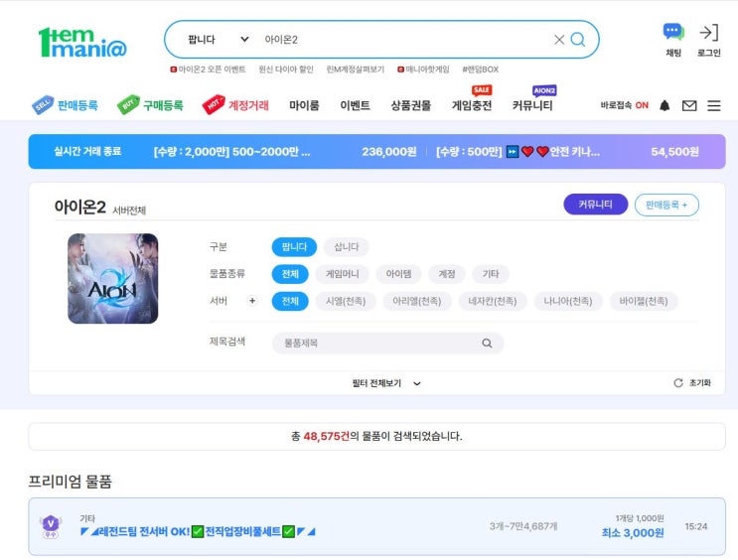
Task: Click the AION2 game cover image
Action: click(113, 279)
